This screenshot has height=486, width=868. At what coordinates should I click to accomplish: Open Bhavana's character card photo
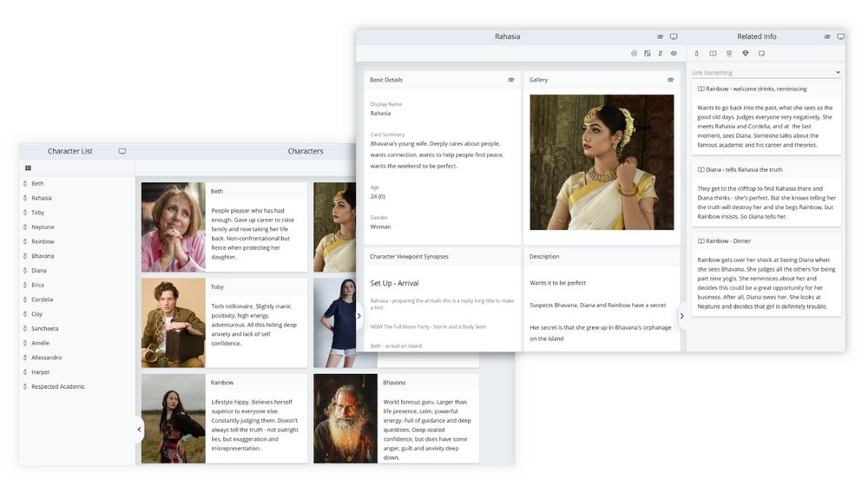tap(345, 418)
